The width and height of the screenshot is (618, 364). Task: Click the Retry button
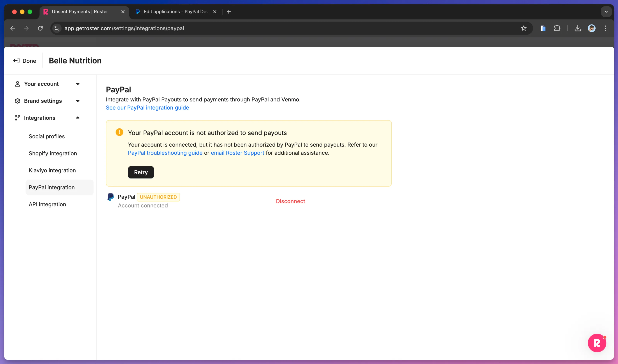pyautogui.click(x=141, y=172)
